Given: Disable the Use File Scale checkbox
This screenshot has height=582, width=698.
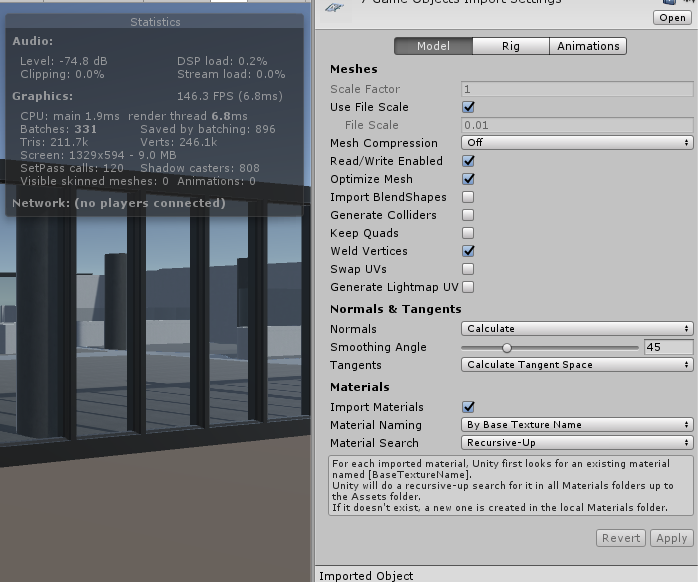Looking at the screenshot, I should [x=468, y=107].
